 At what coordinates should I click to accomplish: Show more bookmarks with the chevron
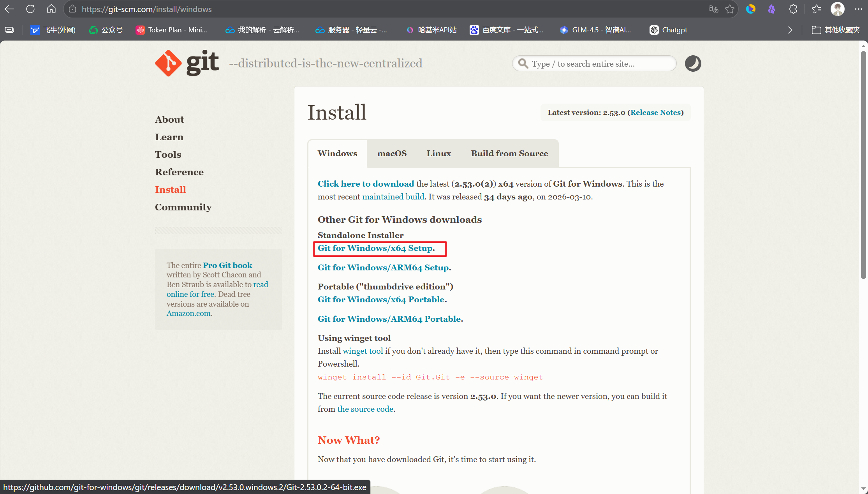coord(790,30)
